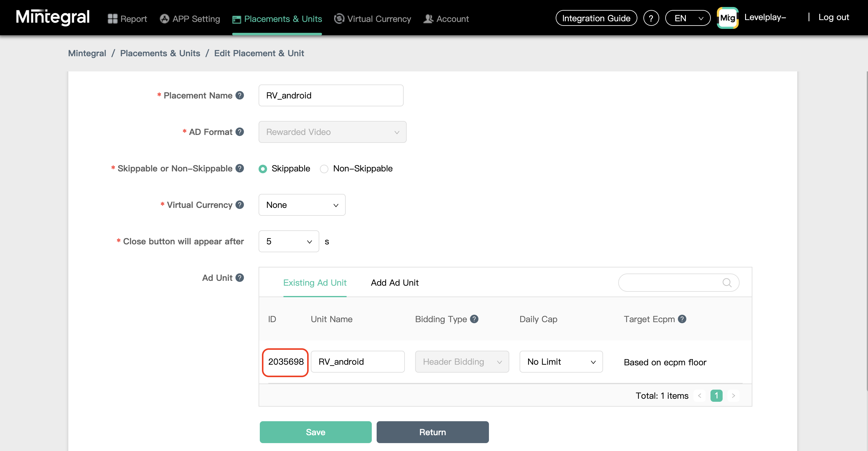868x451 pixels.
Task: Click the search magnifier icon
Action: point(727,283)
